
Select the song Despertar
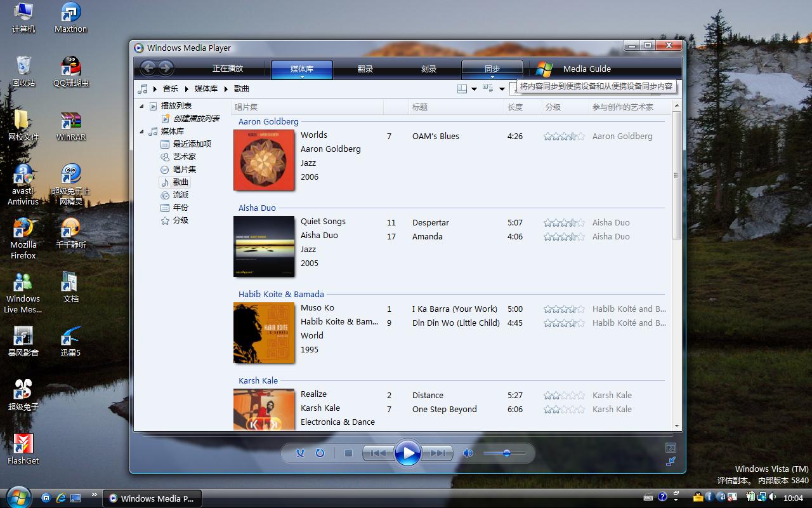pos(431,222)
